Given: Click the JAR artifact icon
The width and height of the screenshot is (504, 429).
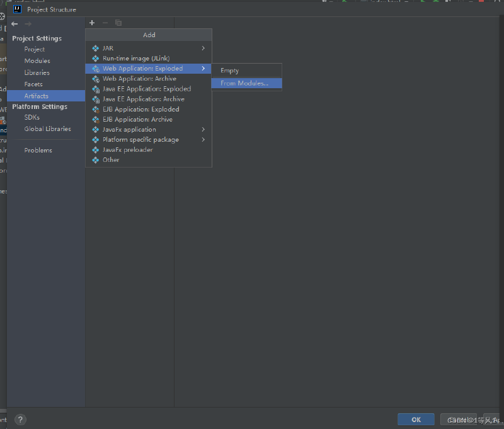Looking at the screenshot, I should pos(96,49).
